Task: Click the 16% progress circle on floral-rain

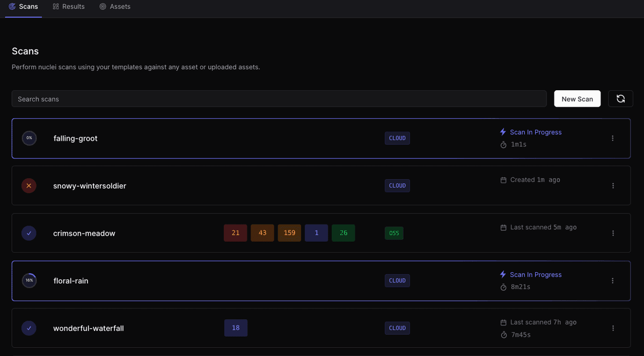Action: [x=29, y=280]
